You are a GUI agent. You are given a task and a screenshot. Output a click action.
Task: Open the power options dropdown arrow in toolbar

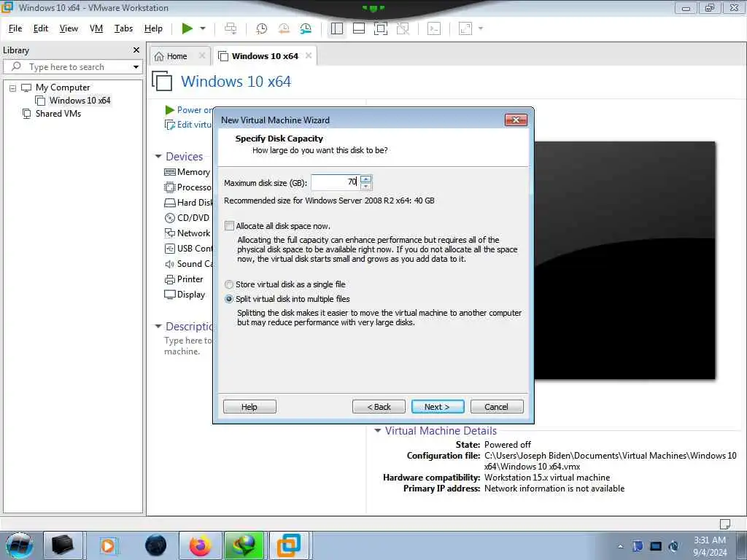203,28
